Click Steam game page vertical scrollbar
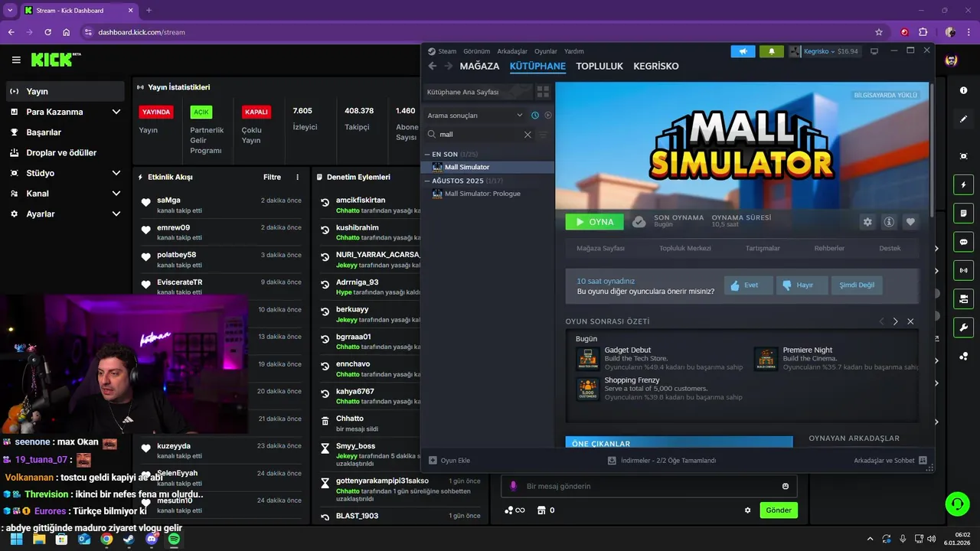The height and width of the screenshot is (551, 980). pyautogui.click(x=932, y=149)
